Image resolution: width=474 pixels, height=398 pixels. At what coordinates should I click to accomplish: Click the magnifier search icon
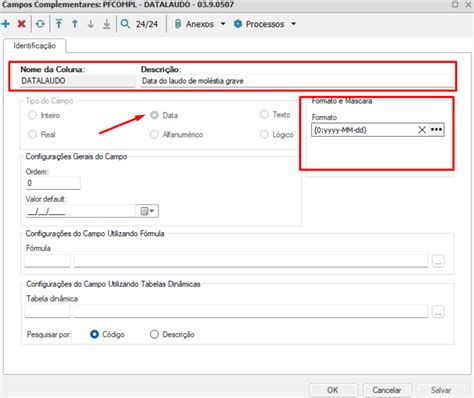pos(125,24)
